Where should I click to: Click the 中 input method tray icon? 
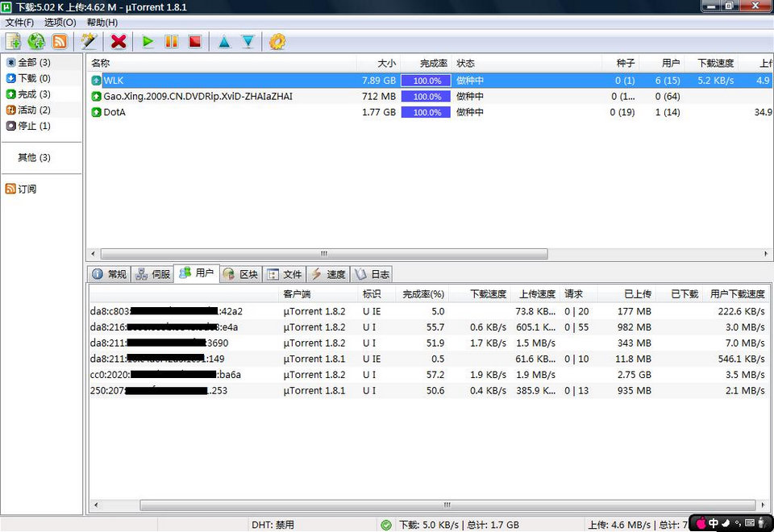(714, 523)
